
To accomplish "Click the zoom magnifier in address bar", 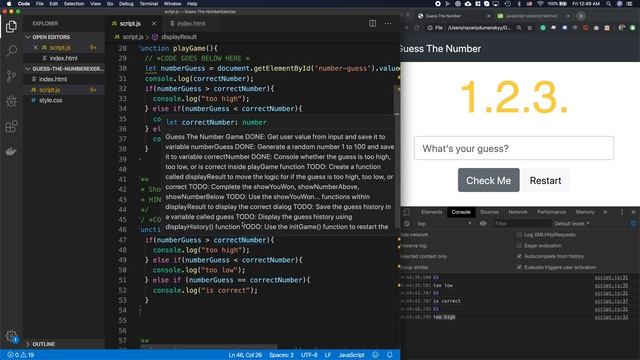I will click(519, 28).
